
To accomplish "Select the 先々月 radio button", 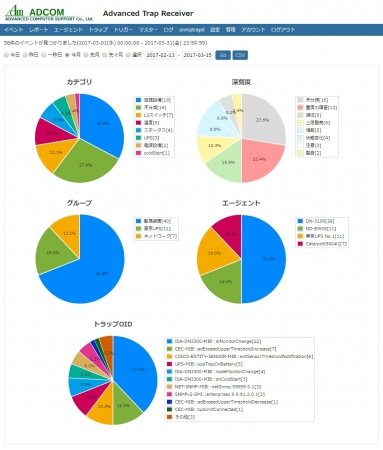I will click(x=105, y=55).
